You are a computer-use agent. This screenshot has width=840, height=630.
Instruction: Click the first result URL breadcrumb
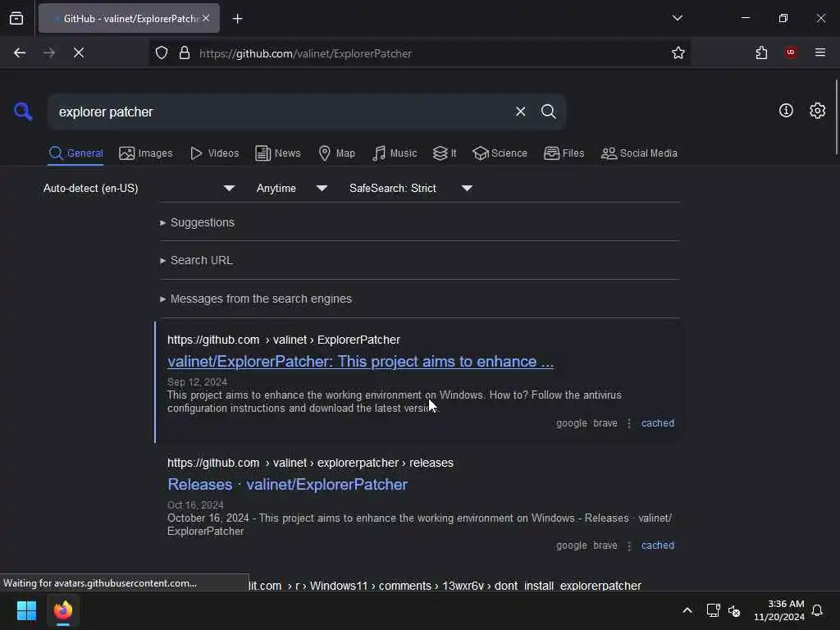click(x=283, y=340)
